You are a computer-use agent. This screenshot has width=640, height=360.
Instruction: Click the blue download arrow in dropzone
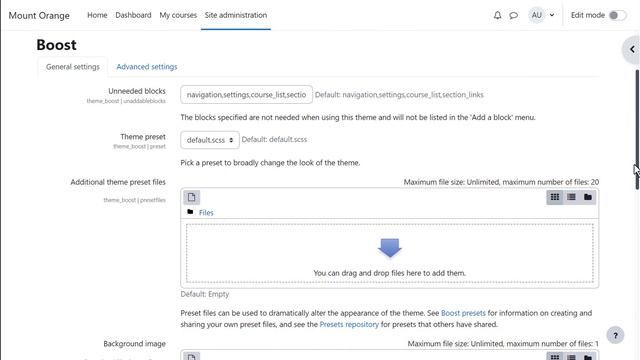[x=390, y=248]
